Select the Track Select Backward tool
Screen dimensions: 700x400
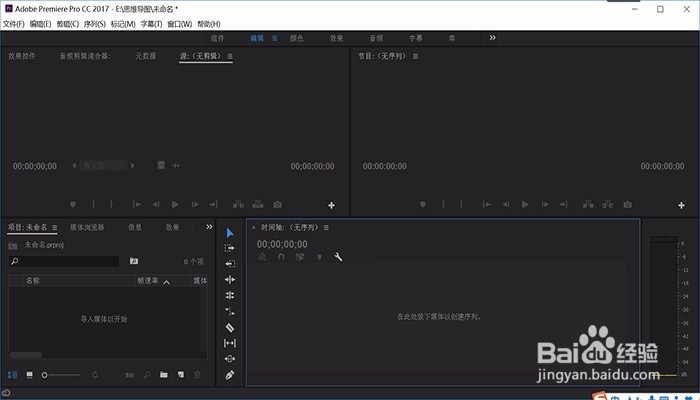230,264
